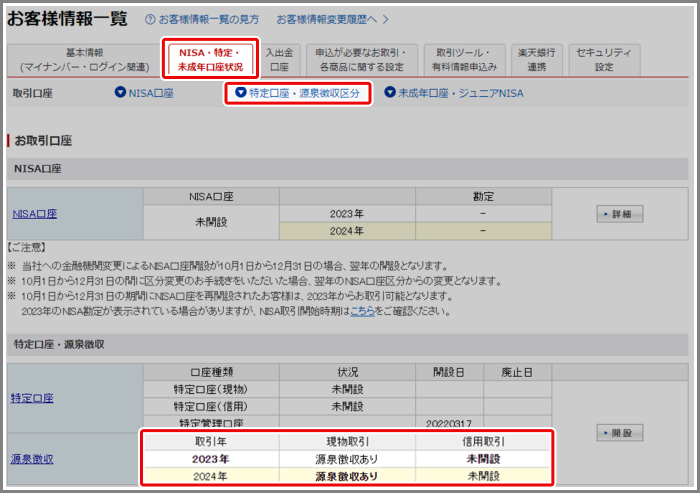Click the お取引口座 section heading
Image resolution: width=700 pixels, height=493 pixels.
[43, 141]
